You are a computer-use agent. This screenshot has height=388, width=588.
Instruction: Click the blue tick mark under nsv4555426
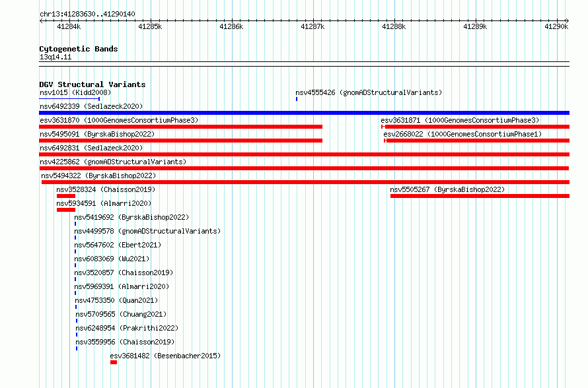pyautogui.click(x=297, y=99)
